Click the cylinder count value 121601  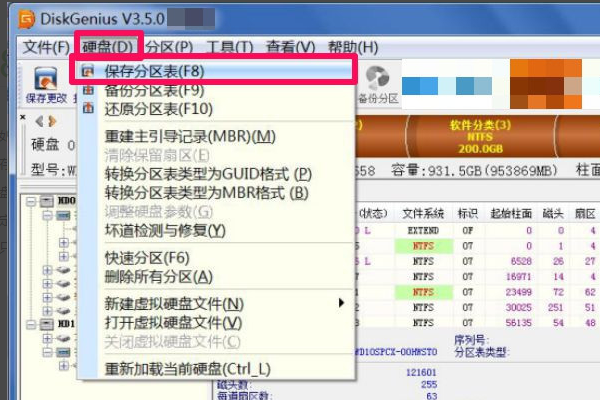coord(421,372)
